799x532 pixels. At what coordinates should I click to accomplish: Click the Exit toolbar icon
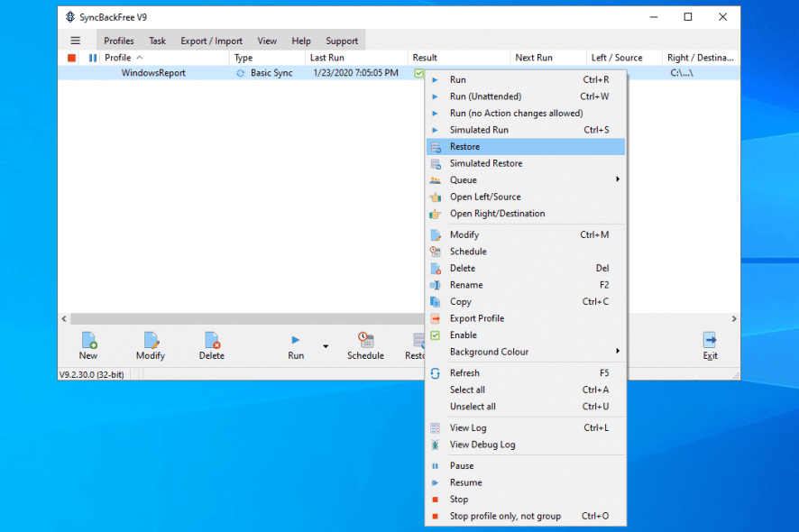coord(710,340)
